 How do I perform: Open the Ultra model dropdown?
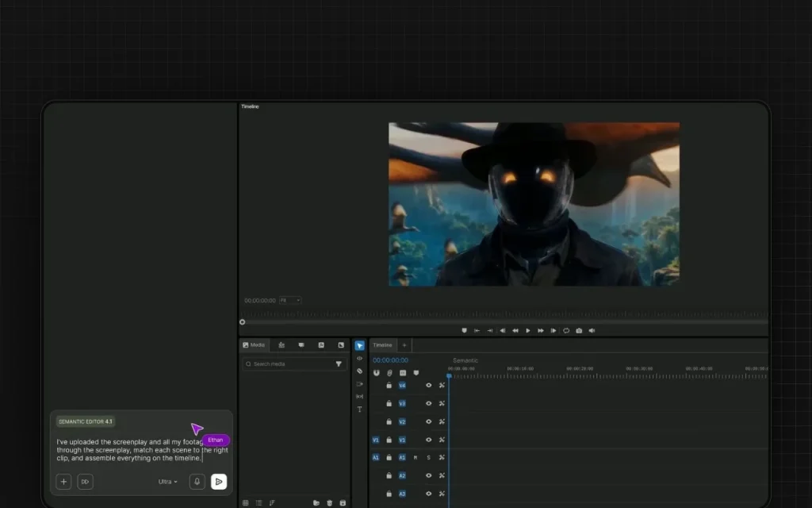[168, 482]
